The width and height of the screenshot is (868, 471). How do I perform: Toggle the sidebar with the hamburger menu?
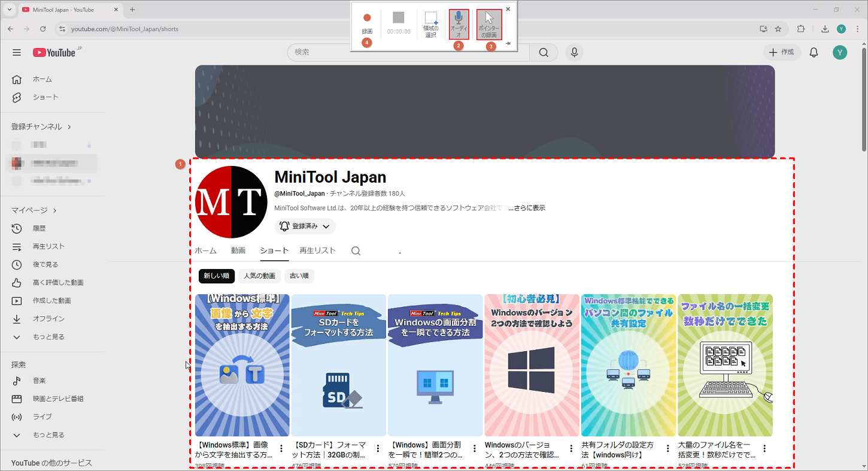17,52
